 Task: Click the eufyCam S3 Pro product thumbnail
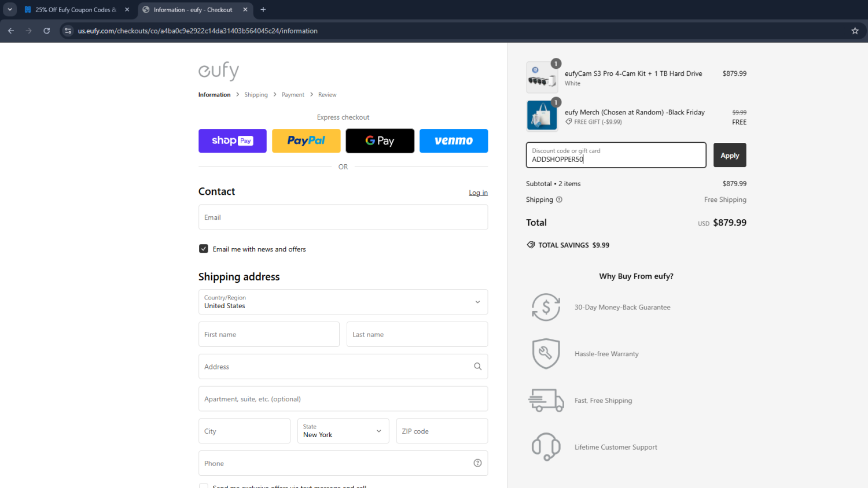(x=542, y=78)
